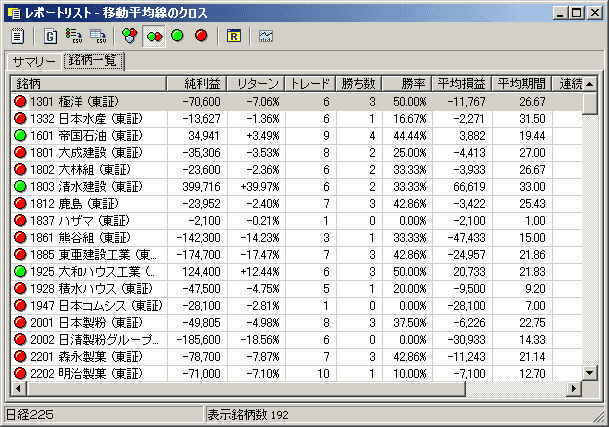Select row 2001 日本製粉 (東証)
The image size is (609, 427).
click(297, 323)
